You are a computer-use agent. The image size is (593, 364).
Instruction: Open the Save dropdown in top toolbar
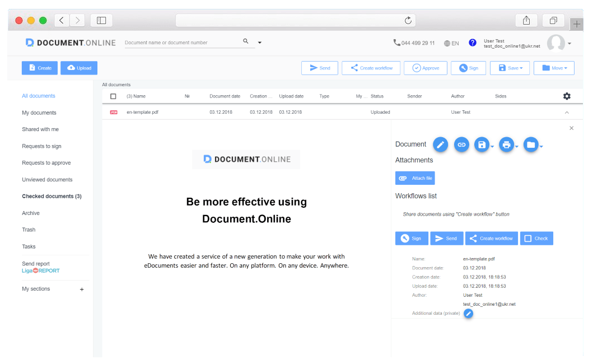click(510, 68)
